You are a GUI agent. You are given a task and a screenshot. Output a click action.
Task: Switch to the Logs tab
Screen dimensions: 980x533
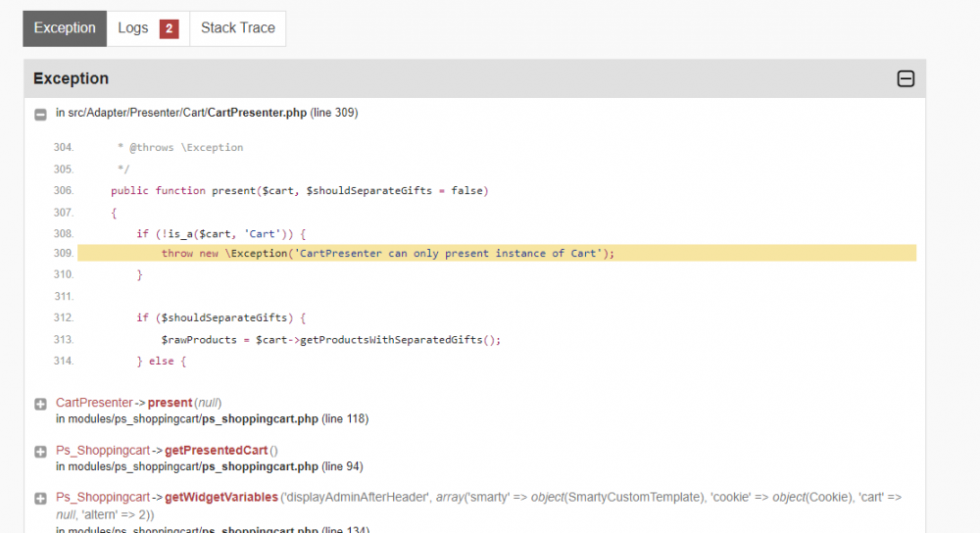[133, 28]
